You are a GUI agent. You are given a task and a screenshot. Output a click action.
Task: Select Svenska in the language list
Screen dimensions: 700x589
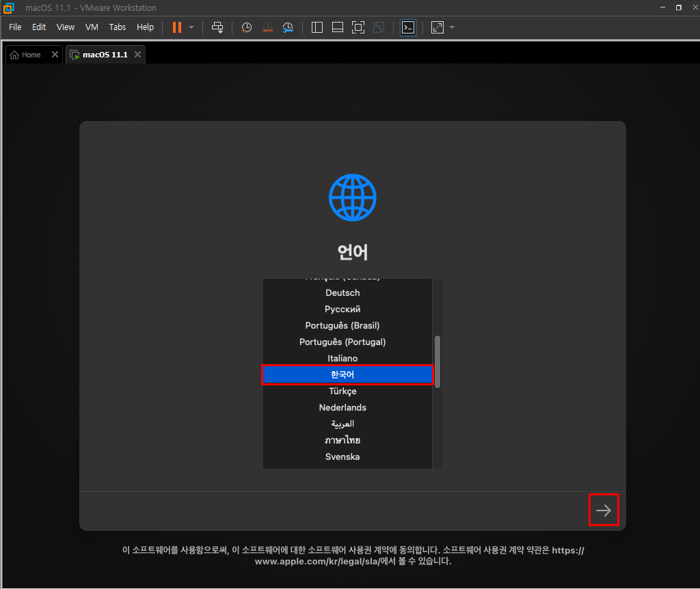click(x=347, y=457)
